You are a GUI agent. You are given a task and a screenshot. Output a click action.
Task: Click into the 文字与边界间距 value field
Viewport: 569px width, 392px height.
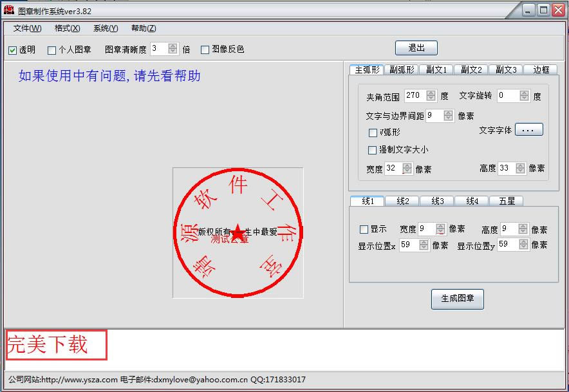pos(434,115)
